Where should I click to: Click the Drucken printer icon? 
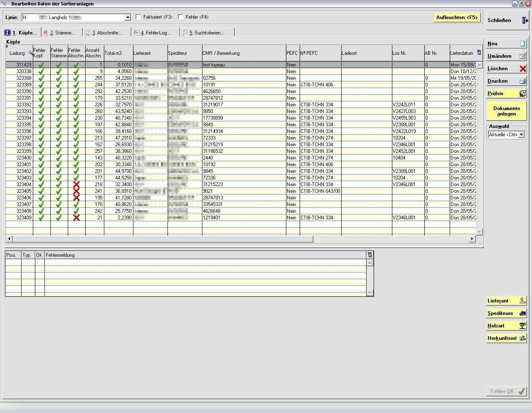point(522,81)
